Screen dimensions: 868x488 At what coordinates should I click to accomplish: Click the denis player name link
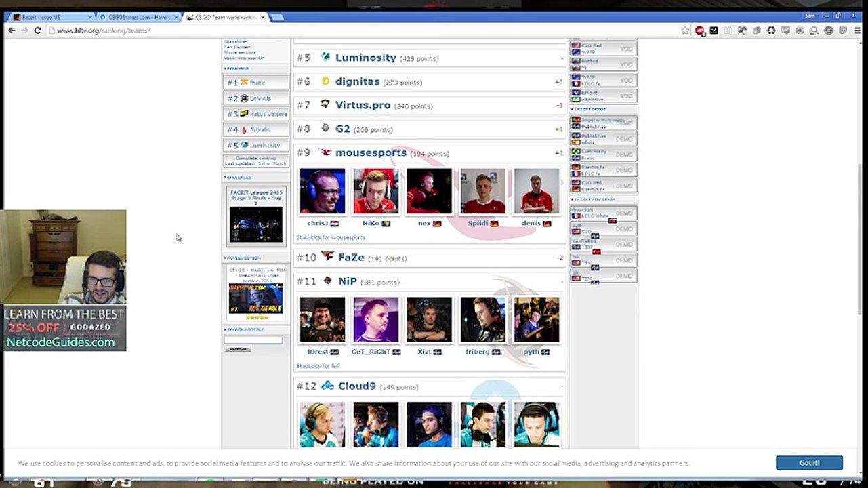click(x=531, y=224)
